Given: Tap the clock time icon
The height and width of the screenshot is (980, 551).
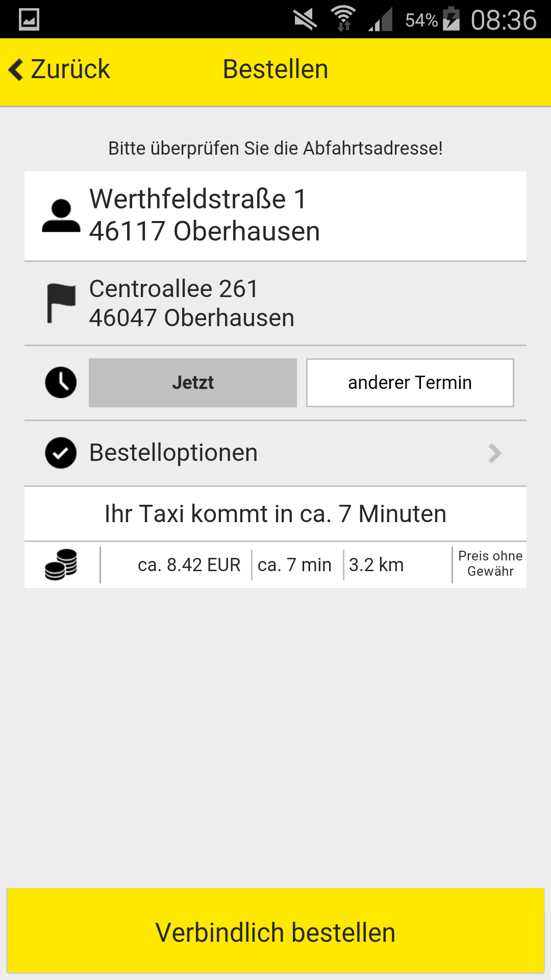Looking at the screenshot, I should pyautogui.click(x=61, y=382).
